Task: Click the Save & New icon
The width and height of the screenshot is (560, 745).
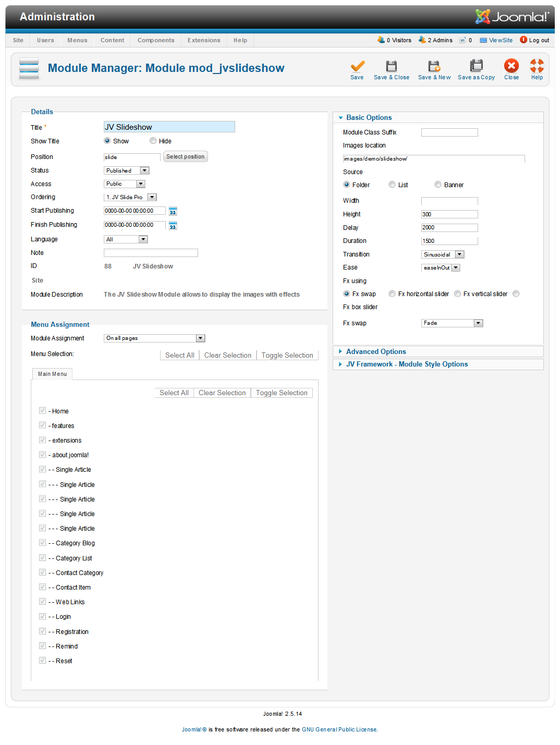Action: [434, 66]
